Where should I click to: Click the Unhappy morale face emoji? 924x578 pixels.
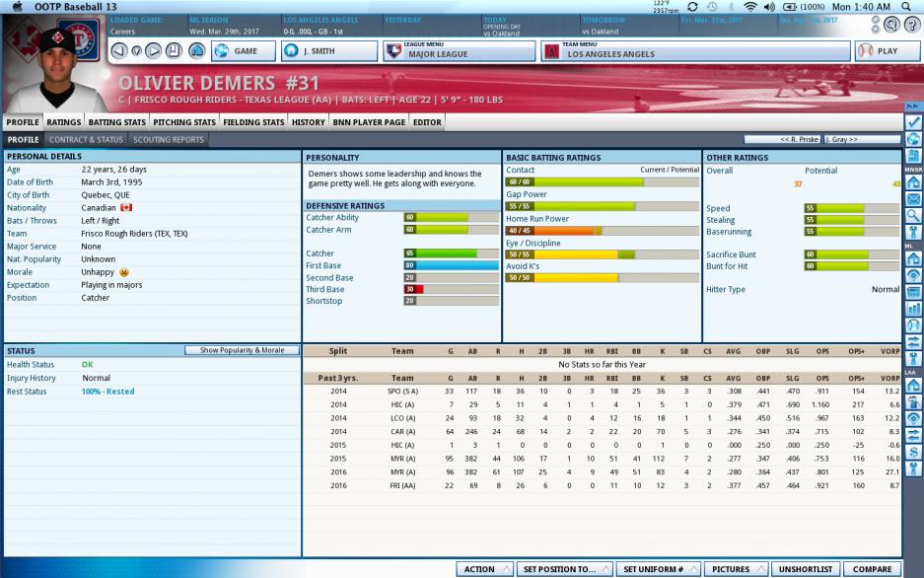[x=123, y=272]
